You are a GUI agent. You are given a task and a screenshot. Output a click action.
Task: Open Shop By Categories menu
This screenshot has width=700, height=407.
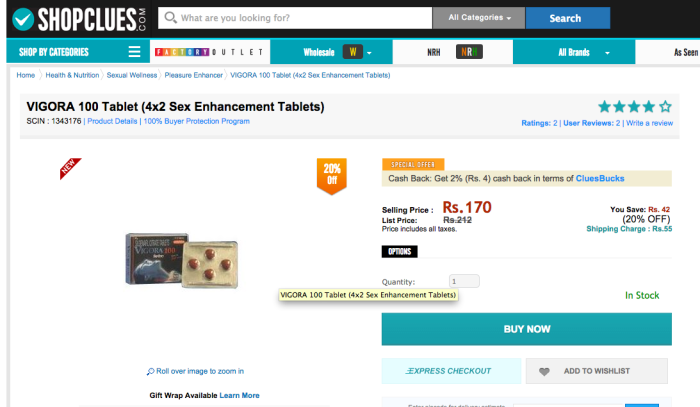click(x=55, y=52)
